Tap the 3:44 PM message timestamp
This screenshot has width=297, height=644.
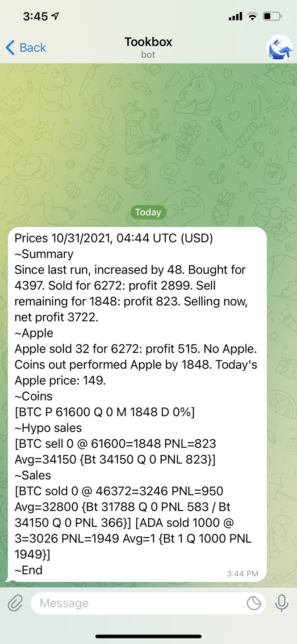pyautogui.click(x=242, y=573)
